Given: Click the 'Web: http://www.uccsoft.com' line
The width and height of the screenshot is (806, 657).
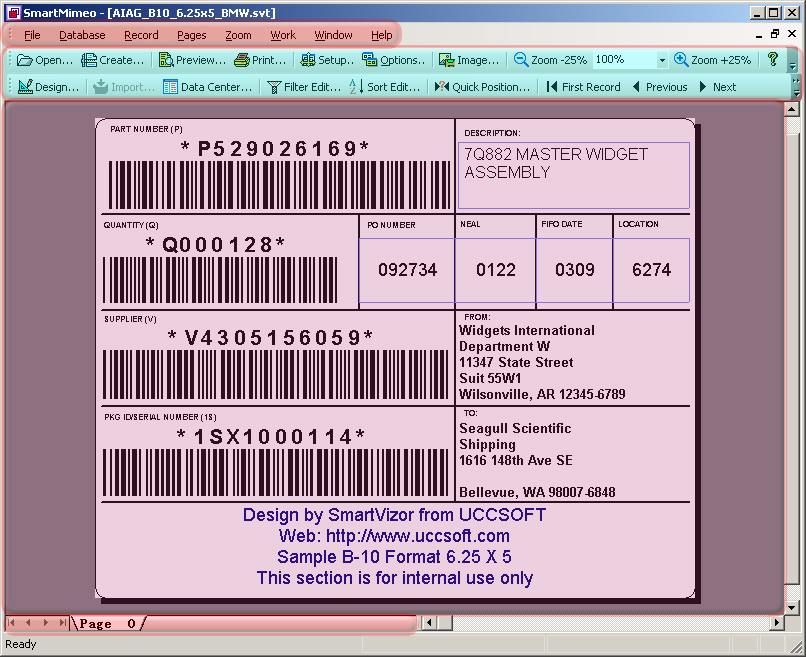Looking at the screenshot, I should [x=394, y=536].
